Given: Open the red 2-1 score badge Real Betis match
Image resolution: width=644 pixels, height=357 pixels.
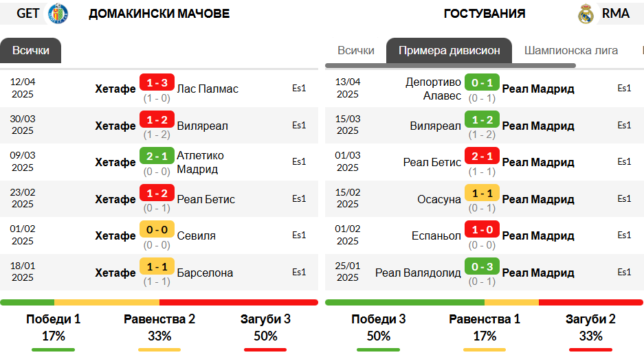Looking at the screenshot, I should click(x=482, y=156).
